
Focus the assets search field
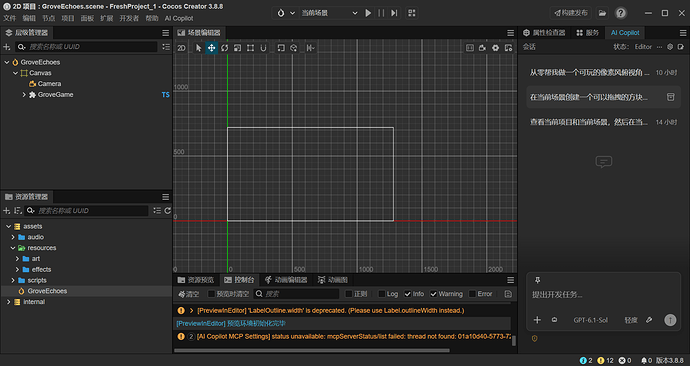pos(86,211)
